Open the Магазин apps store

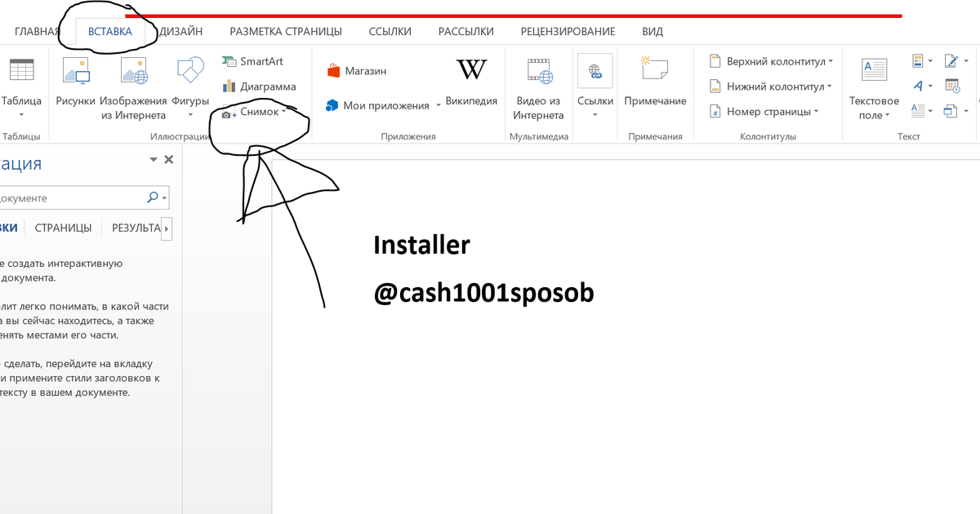pos(356,71)
